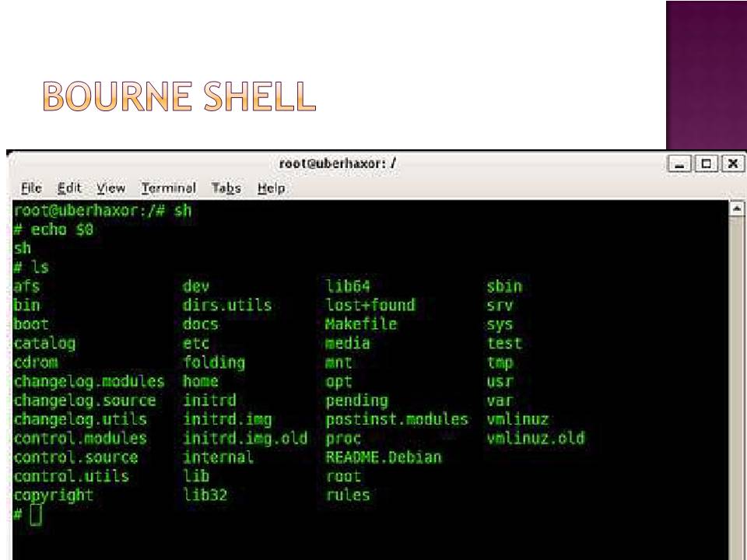Open the View menu

coord(111,188)
